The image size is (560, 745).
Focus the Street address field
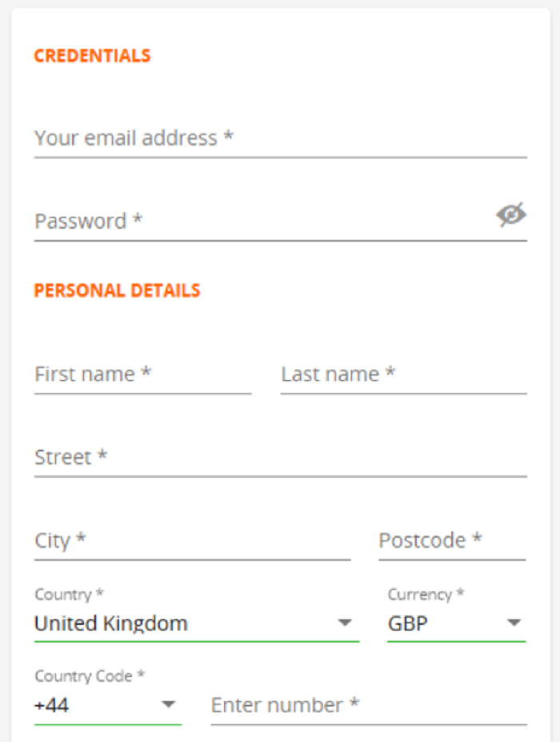coord(280,458)
